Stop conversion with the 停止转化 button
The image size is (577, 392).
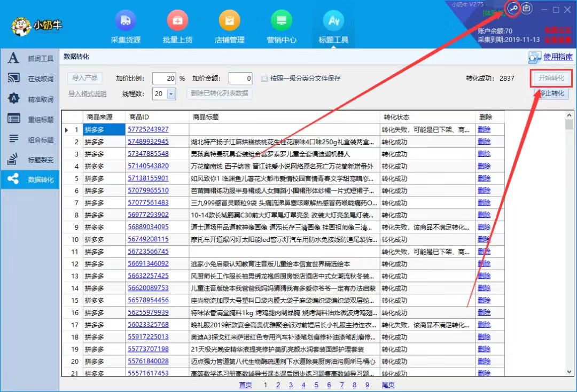coord(551,93)
